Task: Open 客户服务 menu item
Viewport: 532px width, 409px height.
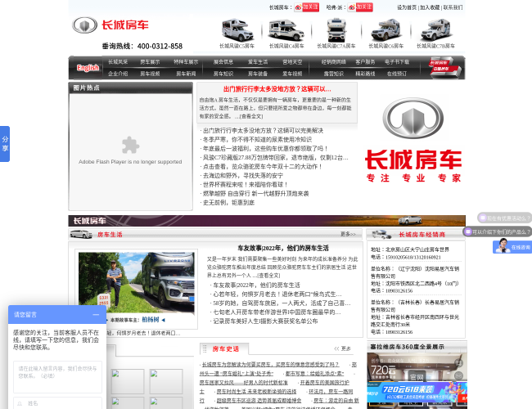Action: pyautogui.click(x=365, y=61)
